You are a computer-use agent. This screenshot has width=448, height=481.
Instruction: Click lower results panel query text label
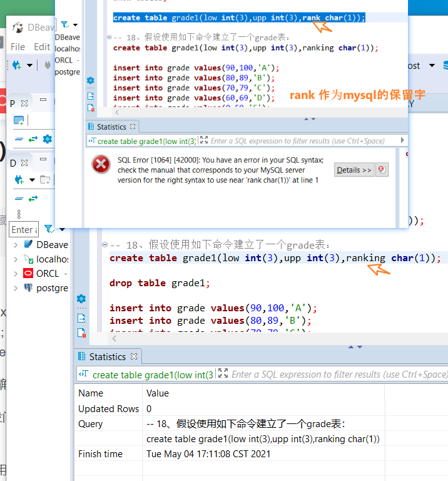pos(153,375)
